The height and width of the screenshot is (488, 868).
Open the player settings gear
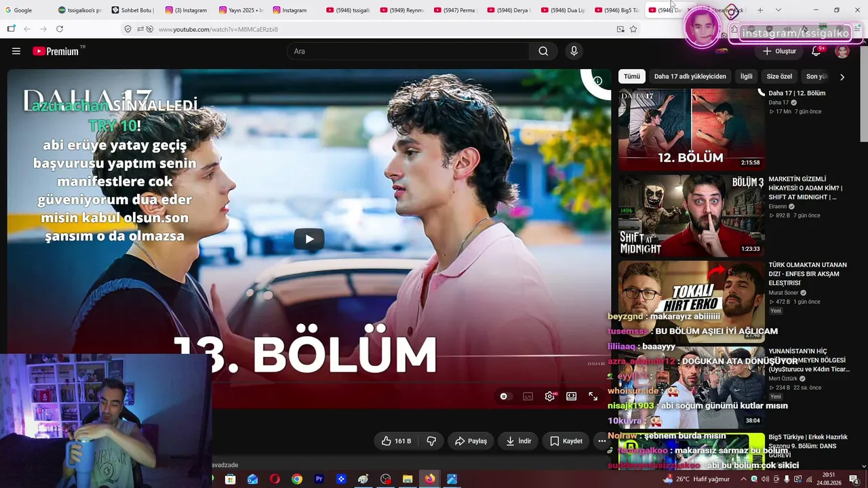[x=550, y=396]
